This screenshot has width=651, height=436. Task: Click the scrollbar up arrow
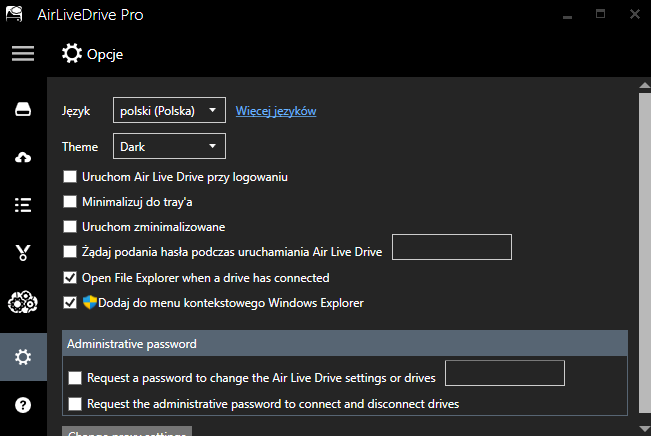pos(645,85)
